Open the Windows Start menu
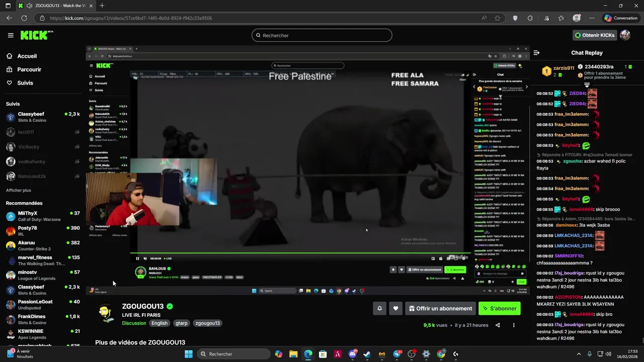The width and height of the screenshot is (644, 362). pos(189,354)
